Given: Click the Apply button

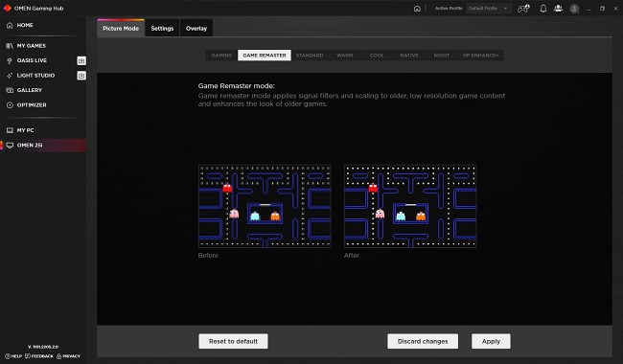Looking at the screenshot, I should pos(491,341).
